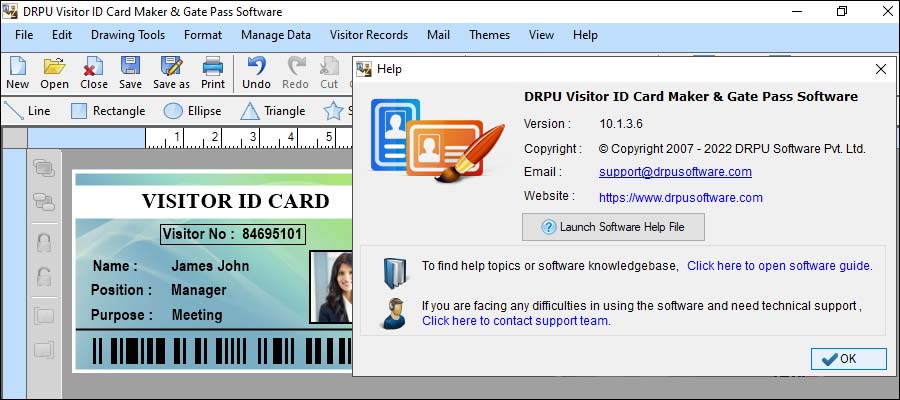The width and height of the screenshot is (900, 400).
Task: Open the View menu
Action: [541, 35]
